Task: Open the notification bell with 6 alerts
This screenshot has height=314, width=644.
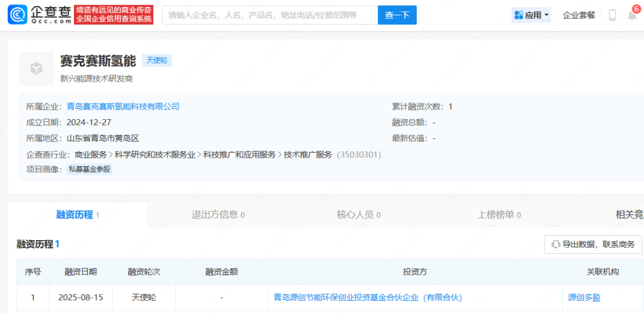Action: (632, 15)
